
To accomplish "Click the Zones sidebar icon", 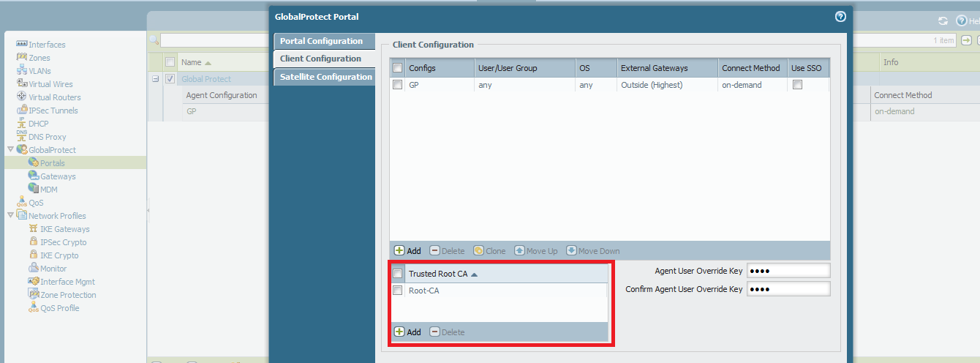I will (x=22, y=58).
